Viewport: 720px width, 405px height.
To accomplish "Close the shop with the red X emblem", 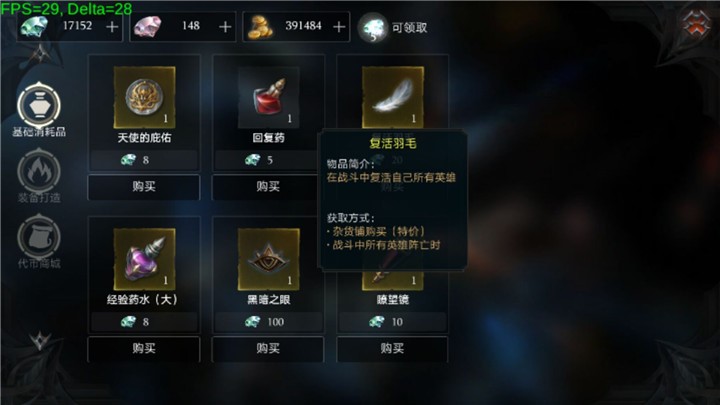I will (696, 24).
